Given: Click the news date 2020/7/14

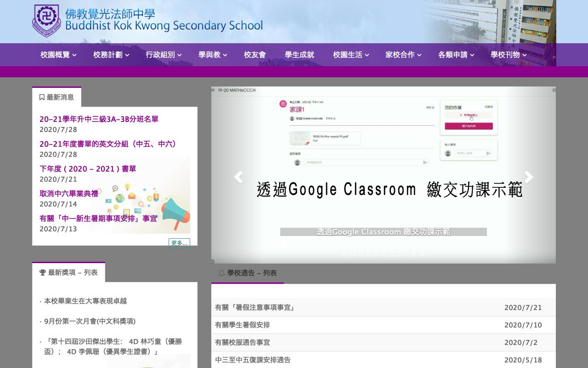Looking at the screenshot, I should [x=58, y=204].
